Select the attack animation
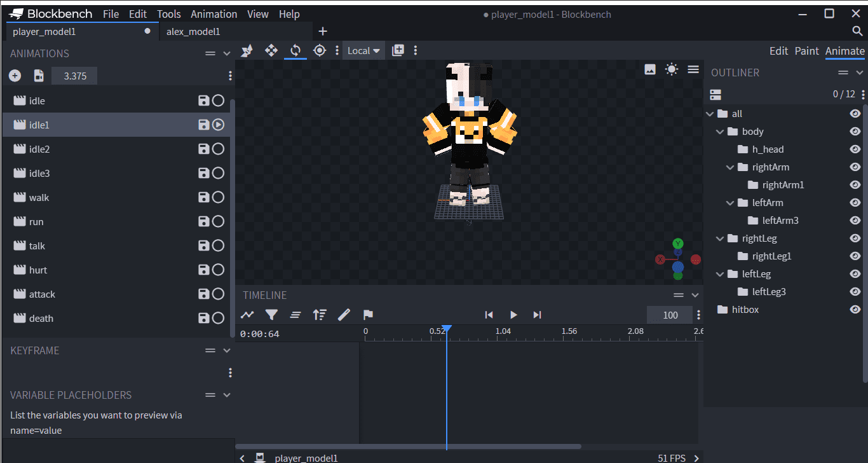The image size is (868, 463). click(x=42, y=294)
